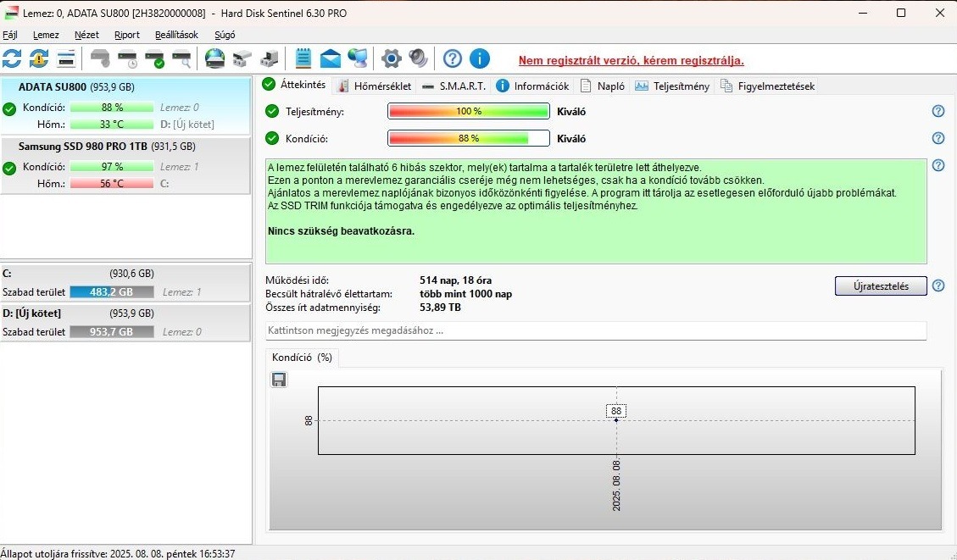957x560 pixels.
Task: Click the speaker sound icon
Action: [419, 58]
